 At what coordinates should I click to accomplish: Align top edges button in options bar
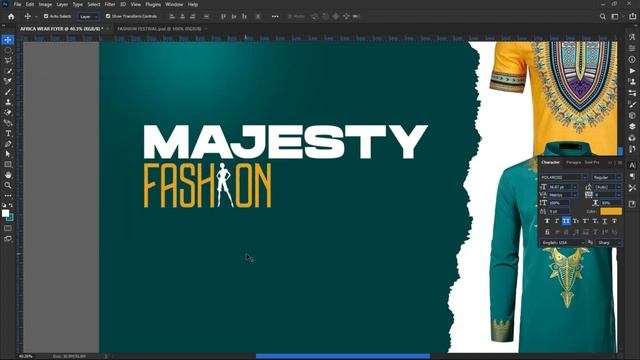223,16
